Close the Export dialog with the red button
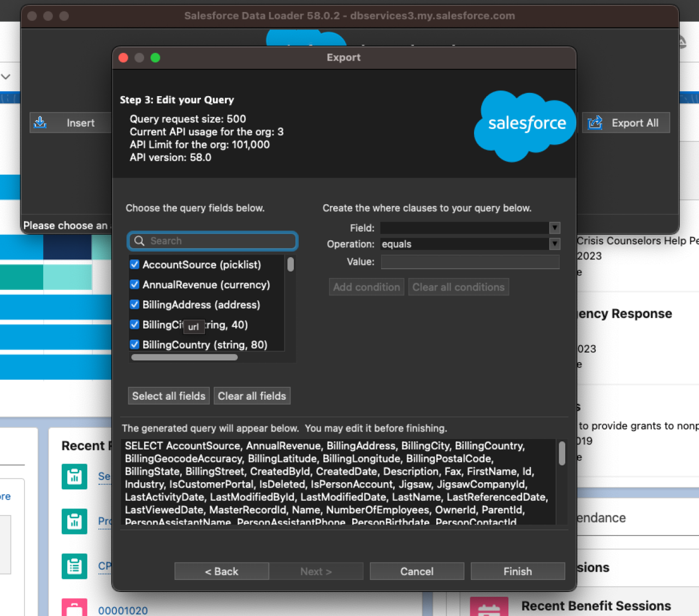The height and width of the screenshot is (616, 699). point(123,58)
